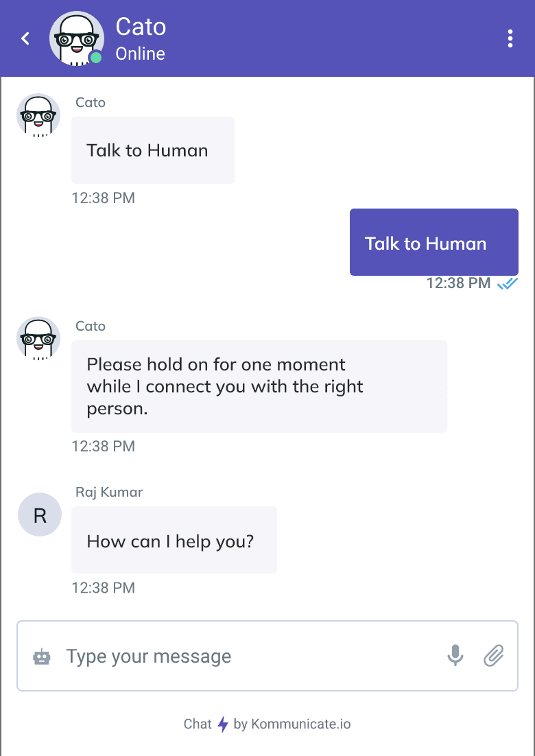Click the 12:38 PM timestamp under Raj Kumar's message
The width and height of the screenshot is (535, 756).
[x=103, y=588]
